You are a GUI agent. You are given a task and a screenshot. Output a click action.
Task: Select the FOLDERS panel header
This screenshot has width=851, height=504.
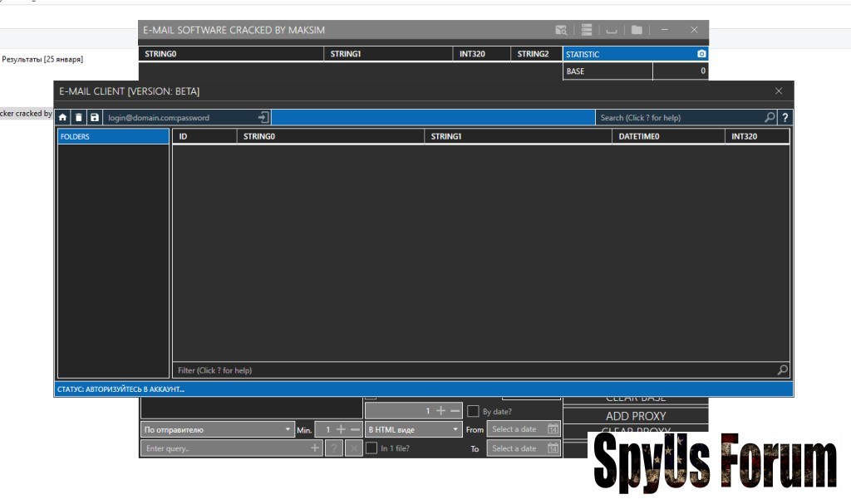point(113,137)
